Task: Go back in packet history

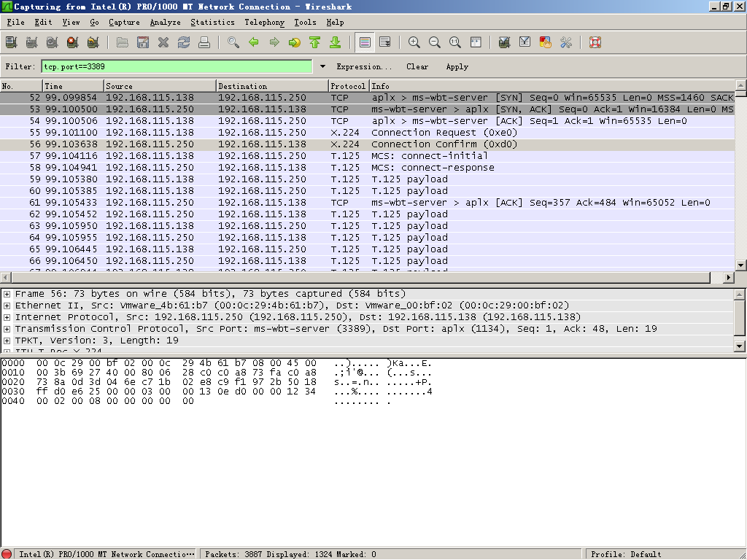Action: pos(254,42)
